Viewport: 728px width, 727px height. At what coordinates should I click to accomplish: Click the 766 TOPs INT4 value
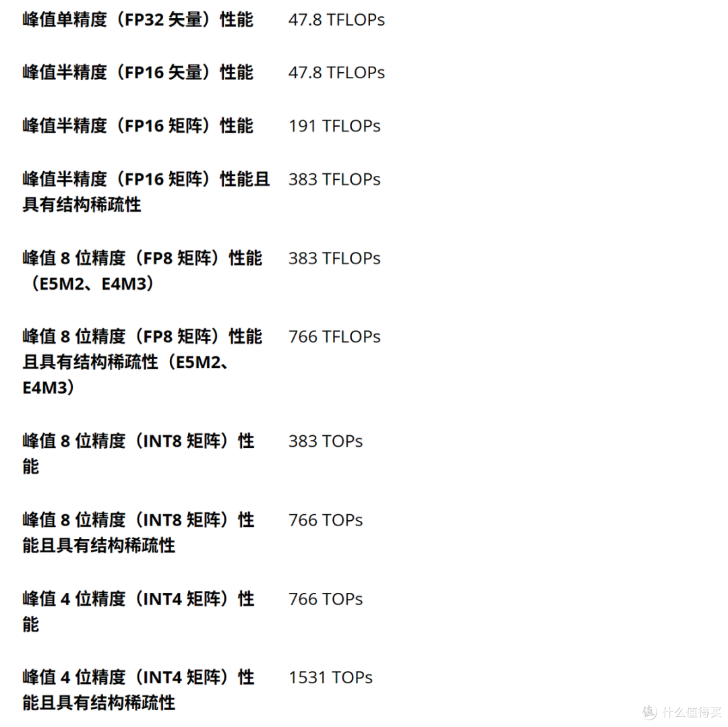tap(326, 599)
